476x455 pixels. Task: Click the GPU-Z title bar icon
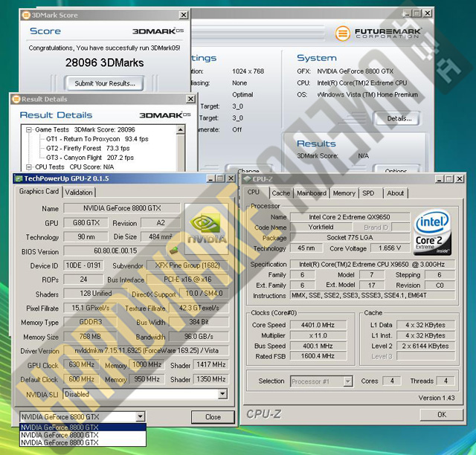coord(19,178)
